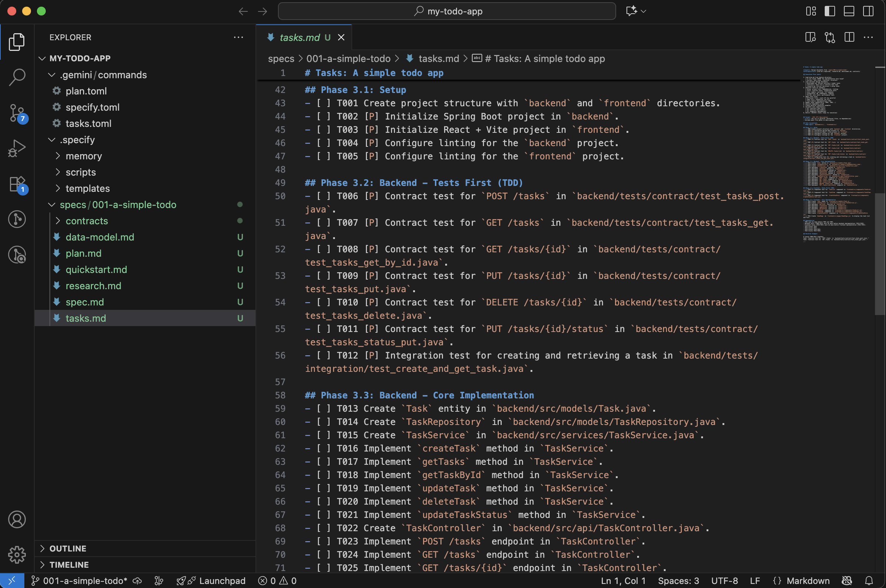Toggle the secondary side bar
This screenshot has width=886, height=588.
pyautogui.click(x=868, y=11)
